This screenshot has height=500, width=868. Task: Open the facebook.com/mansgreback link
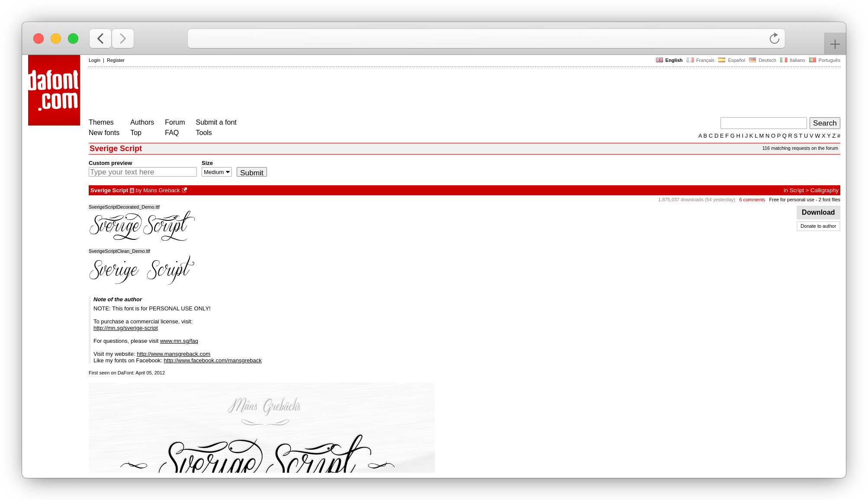(212, 361)
